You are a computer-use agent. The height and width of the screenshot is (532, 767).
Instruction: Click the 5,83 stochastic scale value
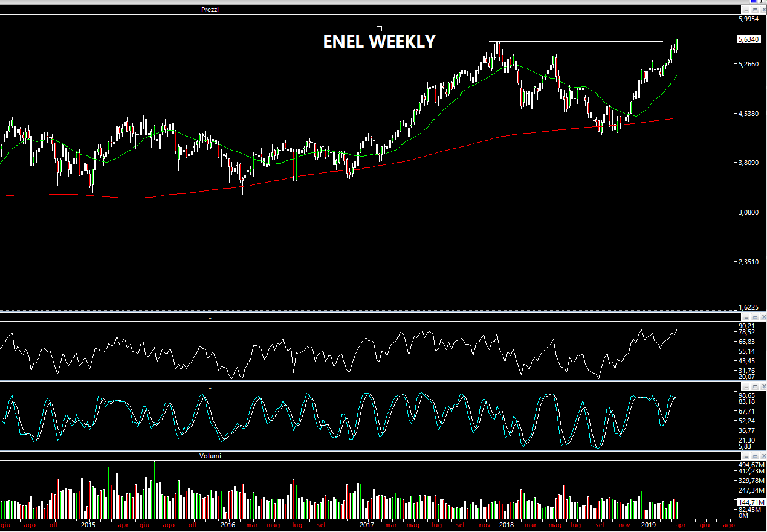pyautogui.click(x=745, y=446)
